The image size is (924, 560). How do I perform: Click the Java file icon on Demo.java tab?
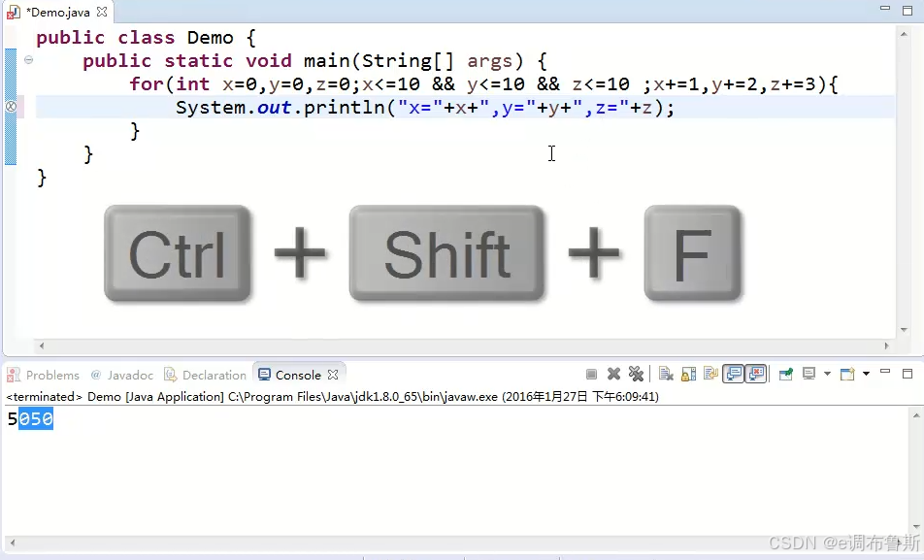13,13
